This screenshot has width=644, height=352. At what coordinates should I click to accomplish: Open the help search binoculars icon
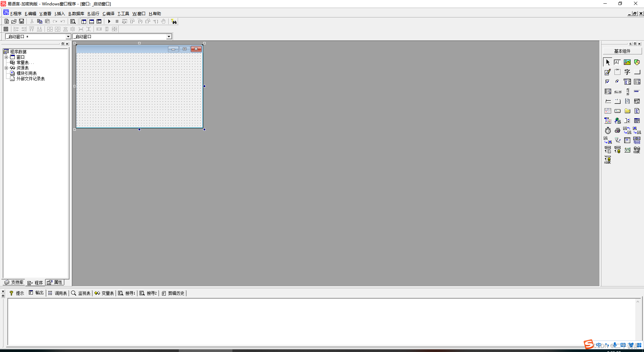point(174,21)
